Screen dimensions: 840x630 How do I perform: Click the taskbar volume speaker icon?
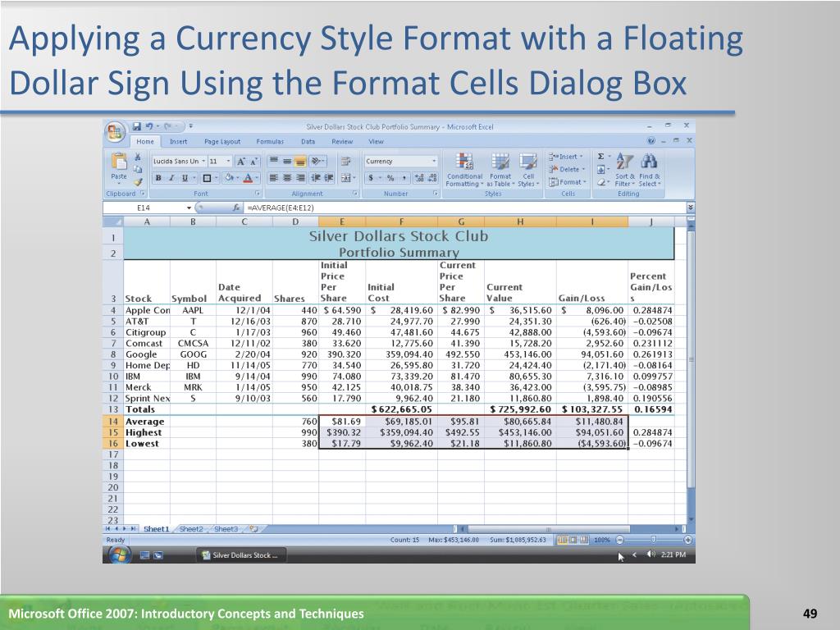pos(651,555)
